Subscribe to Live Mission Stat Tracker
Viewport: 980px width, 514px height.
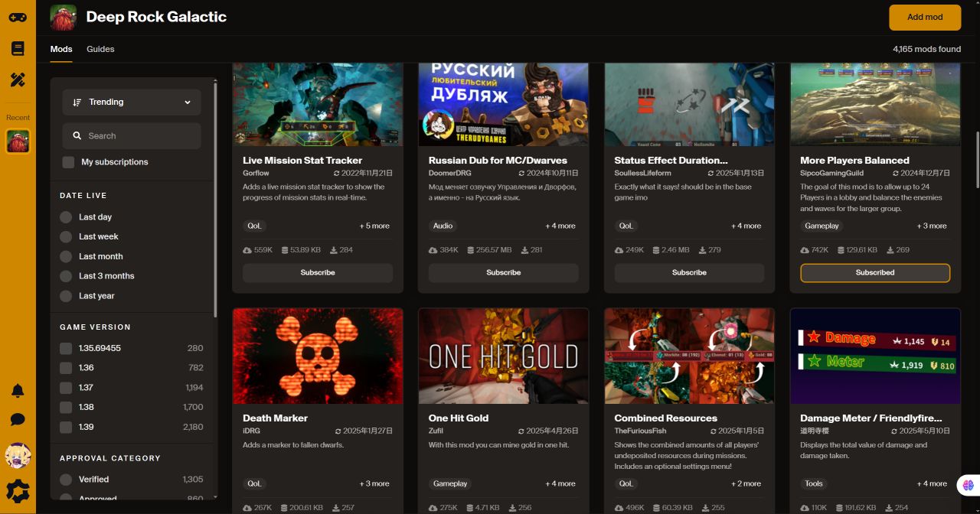point(318,273)
